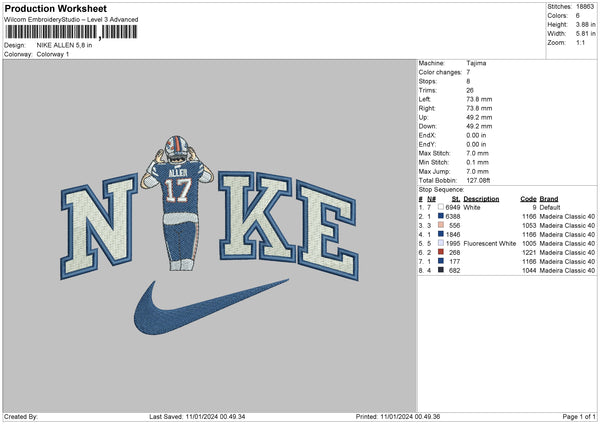Click the 'EndX:' label

(x=427, y=135)
